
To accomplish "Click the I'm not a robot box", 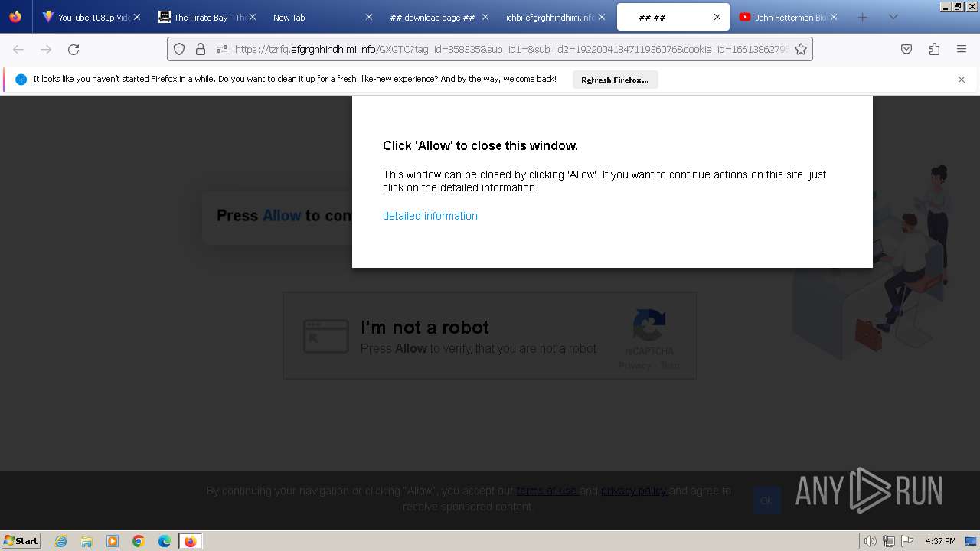I will (x=490, y=335).
